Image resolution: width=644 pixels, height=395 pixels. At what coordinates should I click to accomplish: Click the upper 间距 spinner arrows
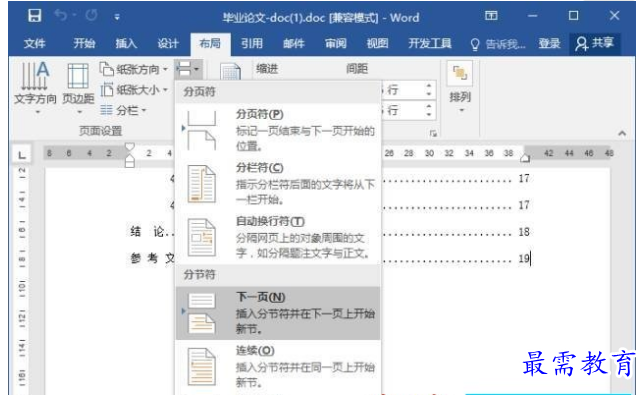click(428, 90)
